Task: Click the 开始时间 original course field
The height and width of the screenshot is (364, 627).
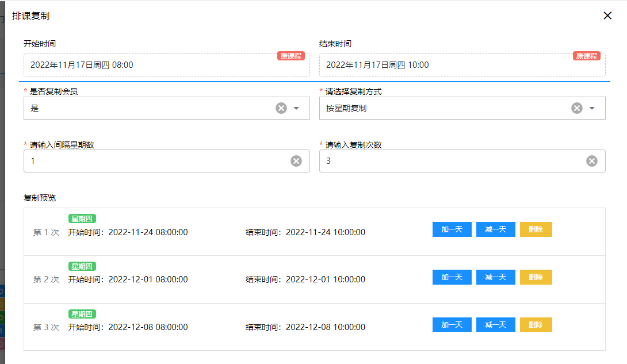Action: 166,65
